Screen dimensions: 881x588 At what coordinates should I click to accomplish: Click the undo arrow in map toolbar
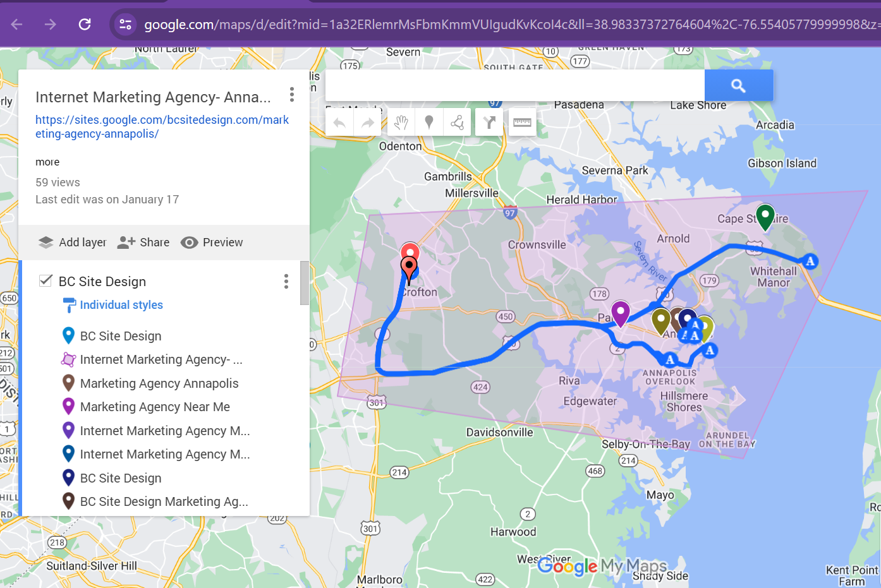tap(339, 123)
